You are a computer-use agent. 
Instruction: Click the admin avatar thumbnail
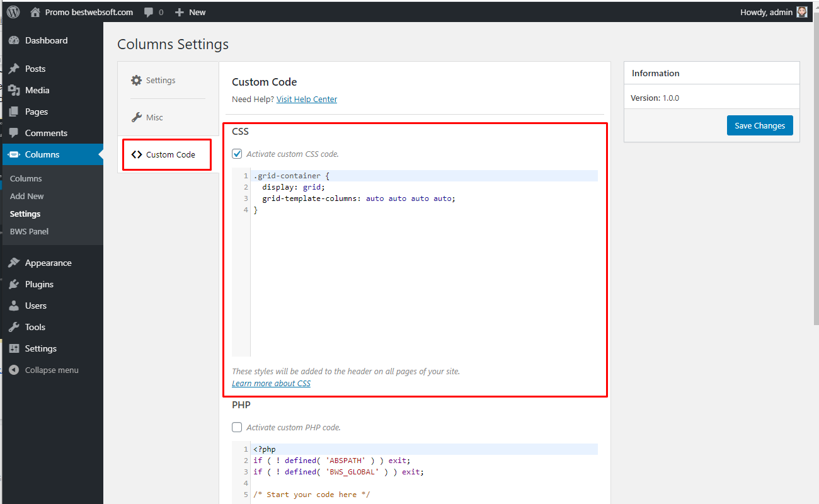coord(802,12)
